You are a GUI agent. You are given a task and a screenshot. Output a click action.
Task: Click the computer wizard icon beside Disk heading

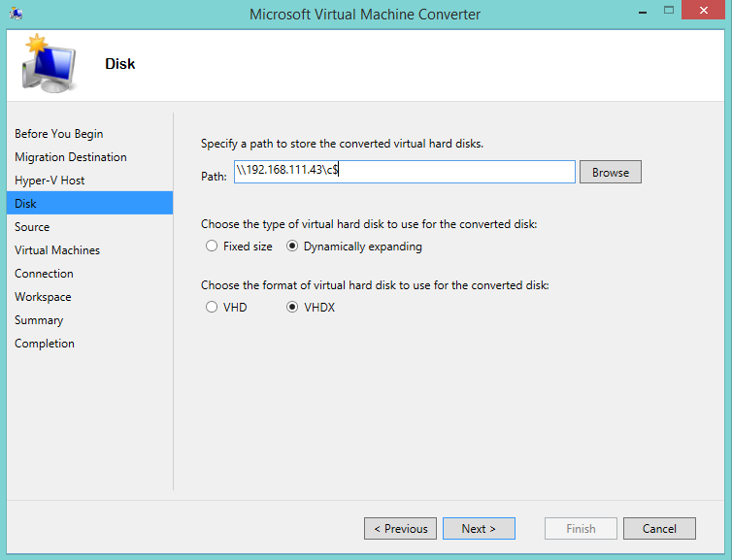49,63
